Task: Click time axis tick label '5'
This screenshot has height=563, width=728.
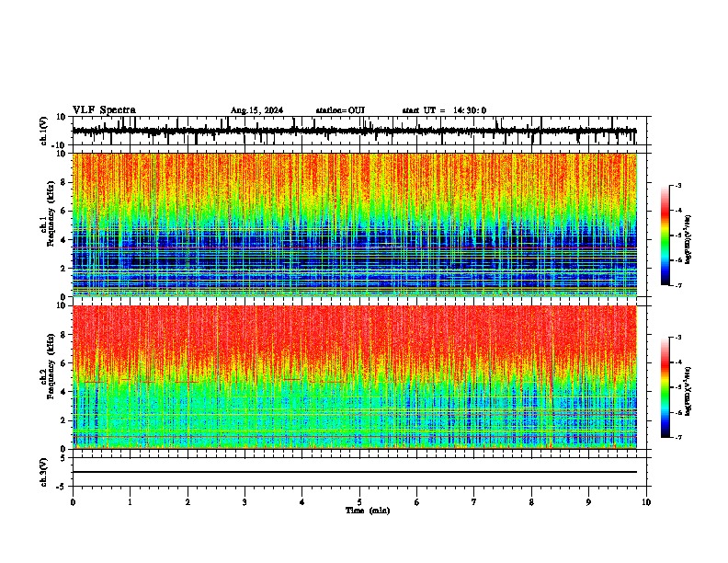Action: (x=359, y=502)
